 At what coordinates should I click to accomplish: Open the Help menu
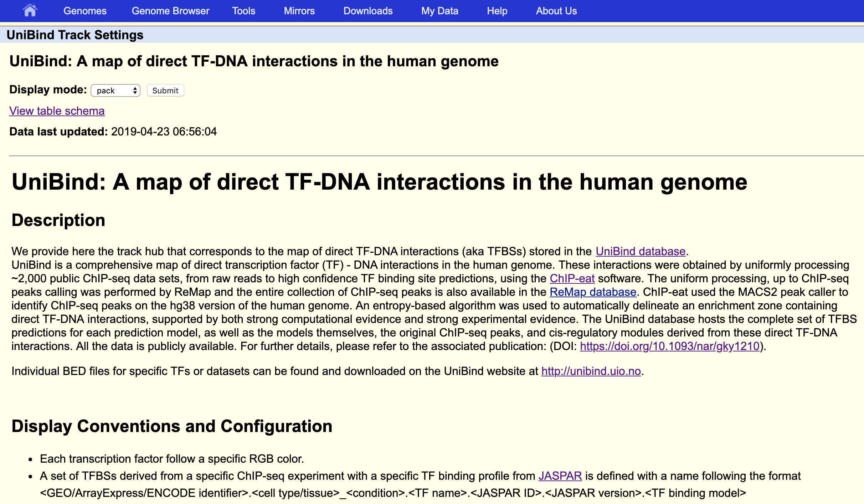click(x=497, y=11)
